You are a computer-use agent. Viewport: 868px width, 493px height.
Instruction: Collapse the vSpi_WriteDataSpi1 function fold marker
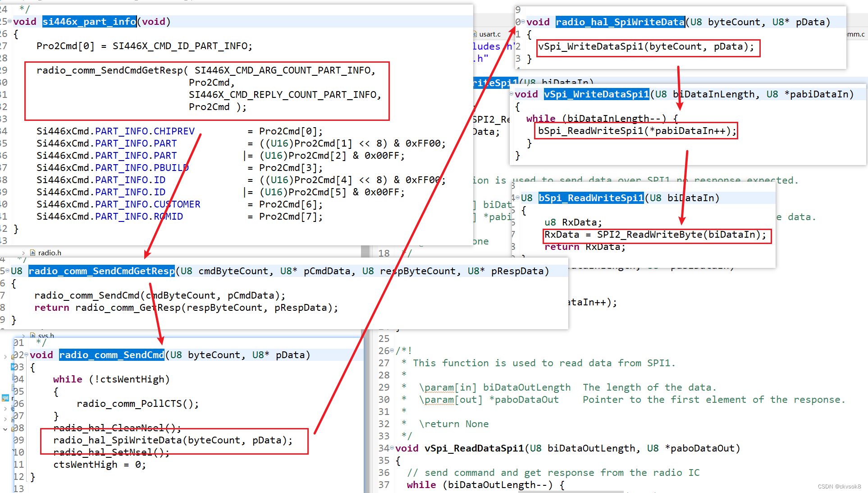tap(511, 94)
